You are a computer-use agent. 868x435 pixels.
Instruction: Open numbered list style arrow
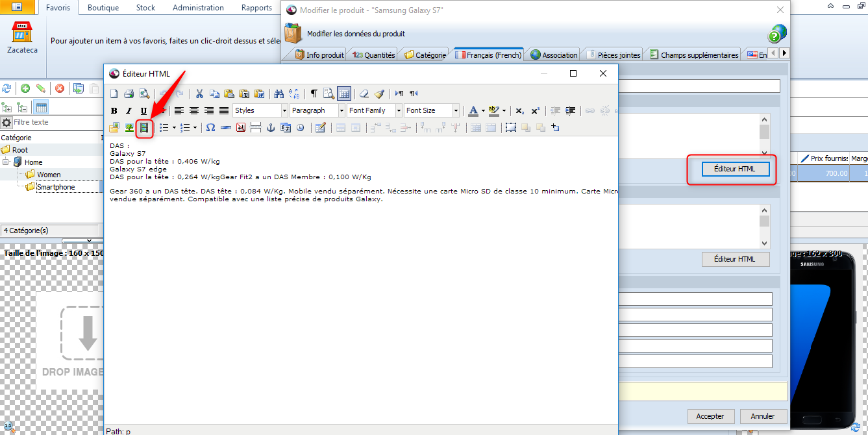pos(195,128)
